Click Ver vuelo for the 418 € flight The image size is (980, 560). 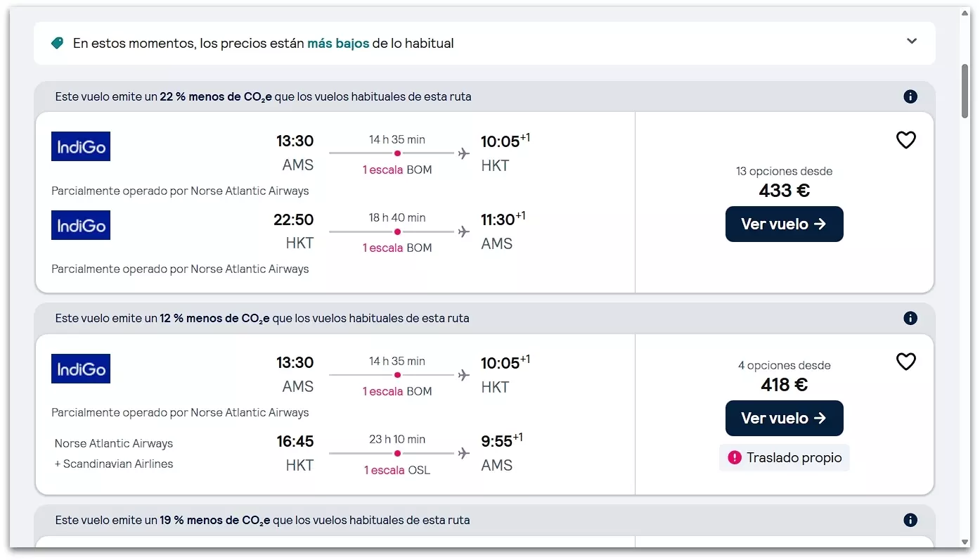pyautogui.click(x=784, y=418)
